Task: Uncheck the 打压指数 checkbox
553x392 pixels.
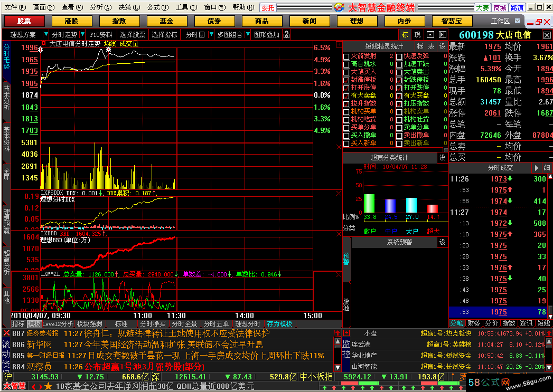Action: [399, 104]
